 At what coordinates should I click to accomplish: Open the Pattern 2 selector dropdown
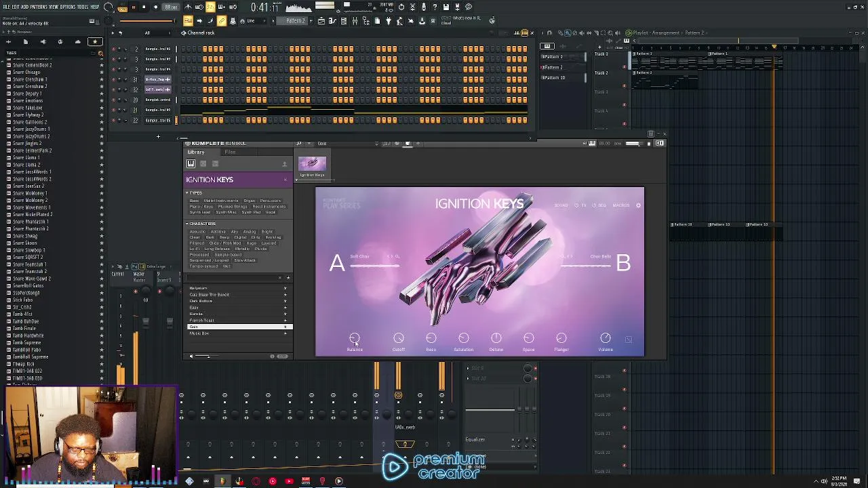tap(296, 21)
